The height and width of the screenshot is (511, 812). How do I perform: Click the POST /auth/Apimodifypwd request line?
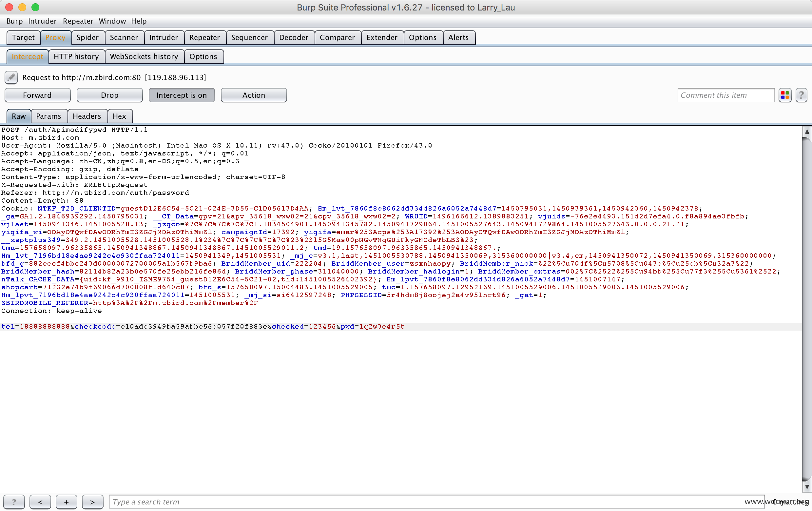click(x=74, y=130)
